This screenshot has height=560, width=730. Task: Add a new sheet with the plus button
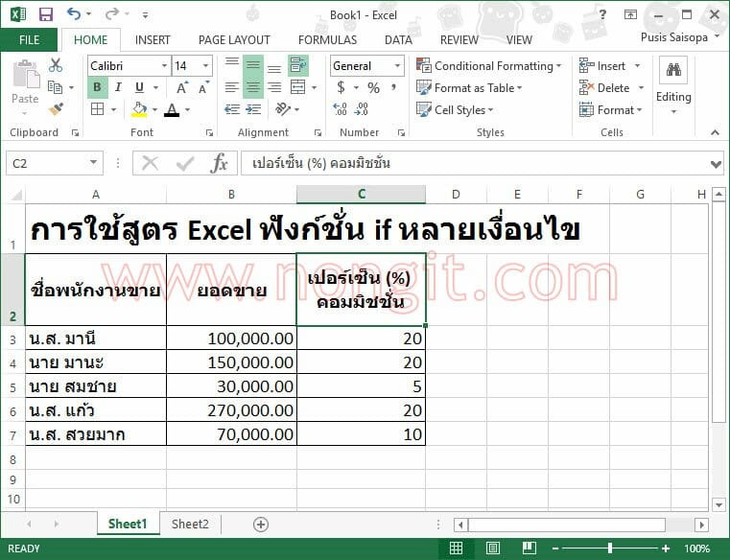pos(261,525)
